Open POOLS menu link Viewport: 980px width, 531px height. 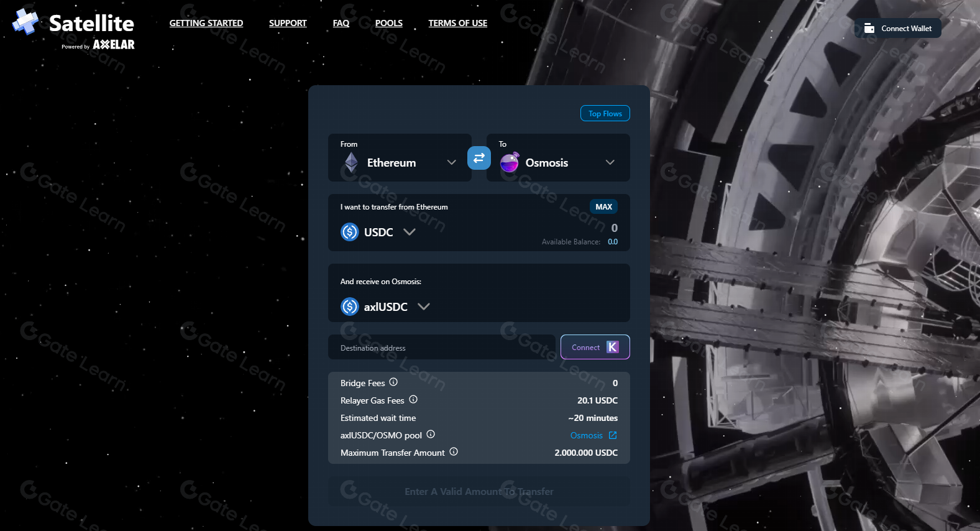click(x=389, y=23)
